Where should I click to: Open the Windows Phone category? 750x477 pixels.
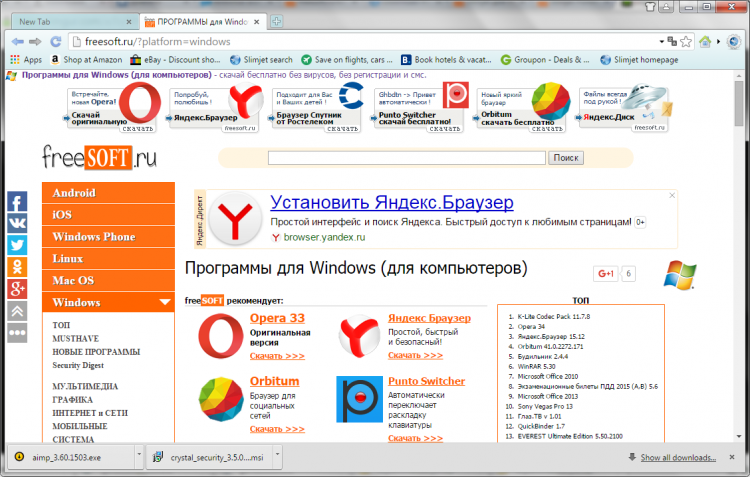pos(109,236)
